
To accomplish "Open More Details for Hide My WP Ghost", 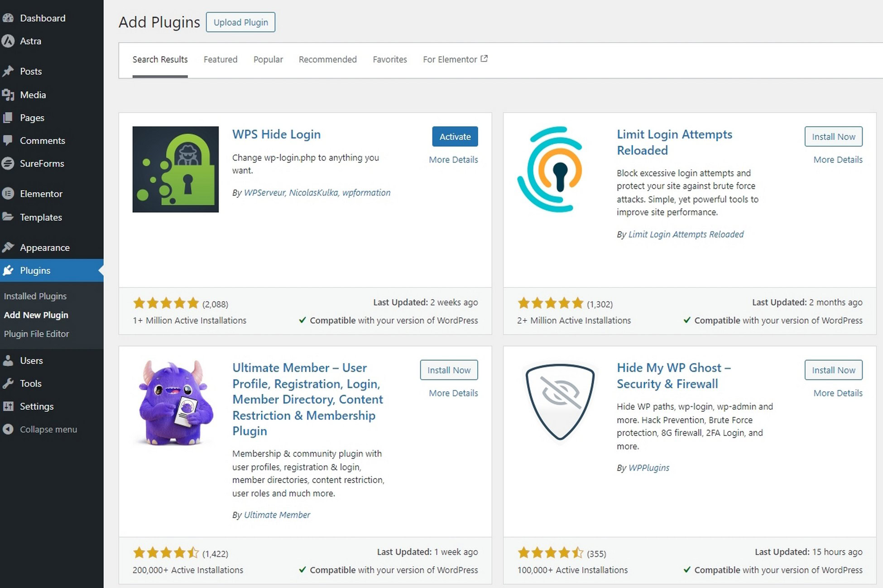I will click(838, 393).
